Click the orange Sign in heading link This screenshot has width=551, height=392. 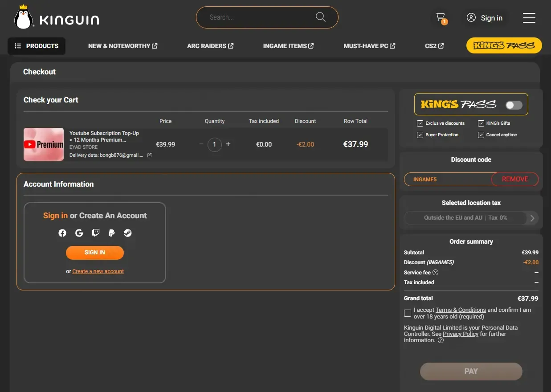(x=55, y=216)
